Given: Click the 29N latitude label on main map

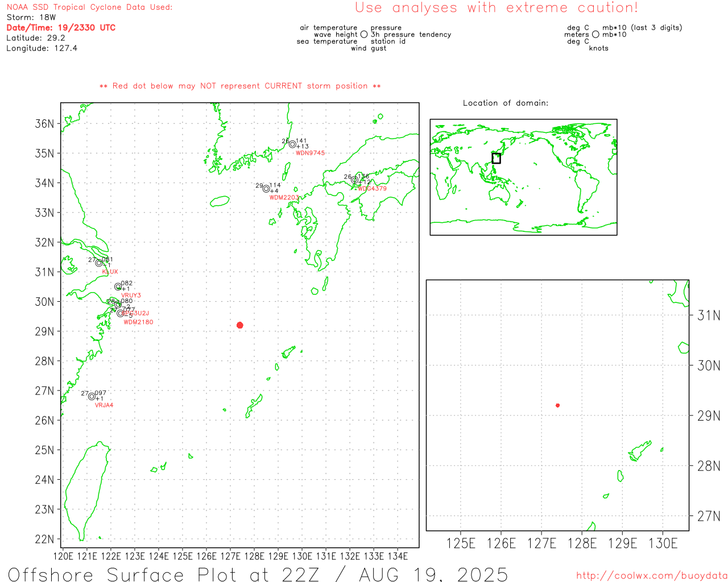Looking at the screenshot, I should click(x=45, y=331).
